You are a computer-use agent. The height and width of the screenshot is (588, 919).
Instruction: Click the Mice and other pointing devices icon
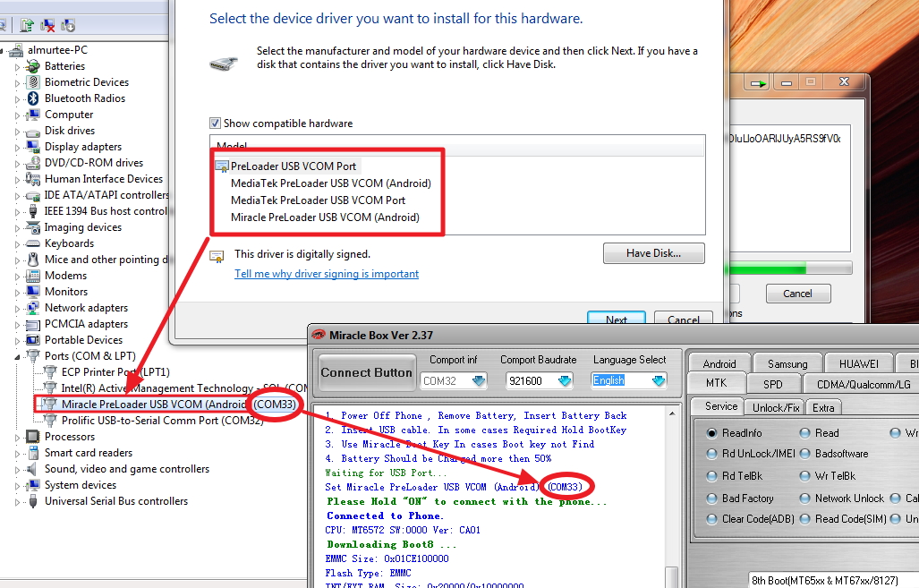(33, 260)
